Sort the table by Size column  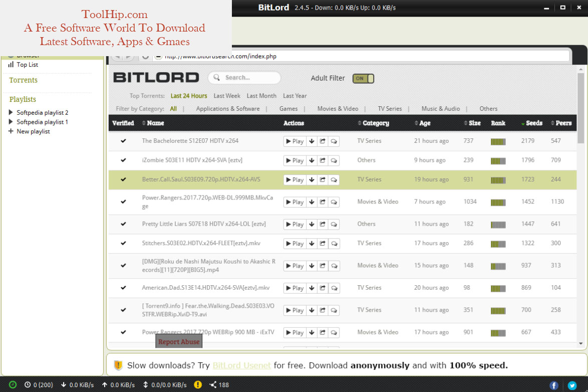(x=472, y=123)
